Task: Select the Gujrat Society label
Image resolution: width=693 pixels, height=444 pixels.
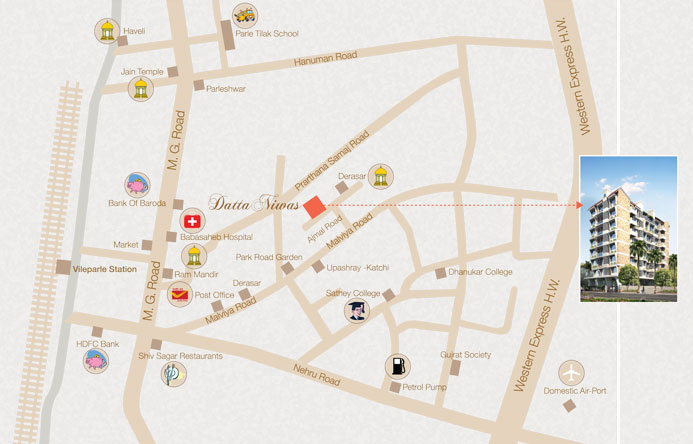Action: point(465,354)
